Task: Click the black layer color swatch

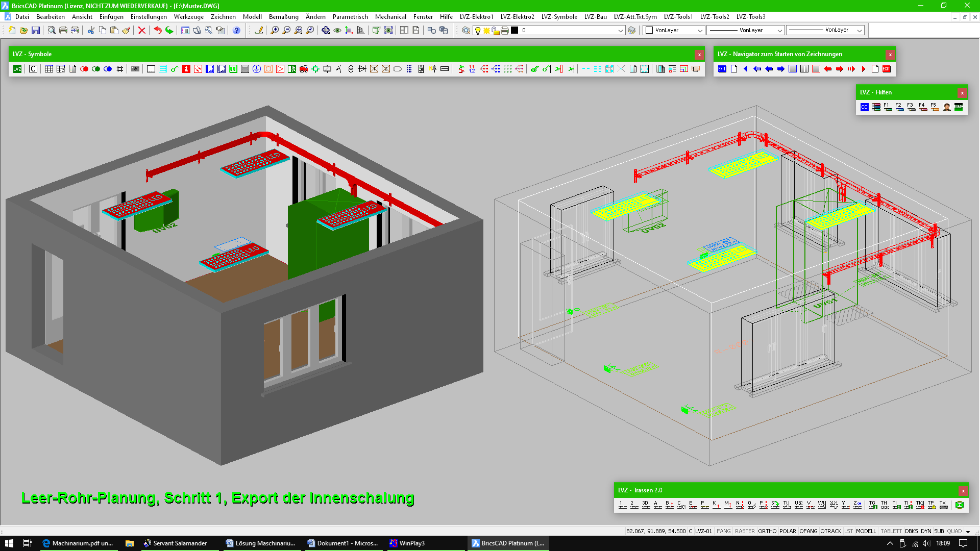Action: coord(514,31)
